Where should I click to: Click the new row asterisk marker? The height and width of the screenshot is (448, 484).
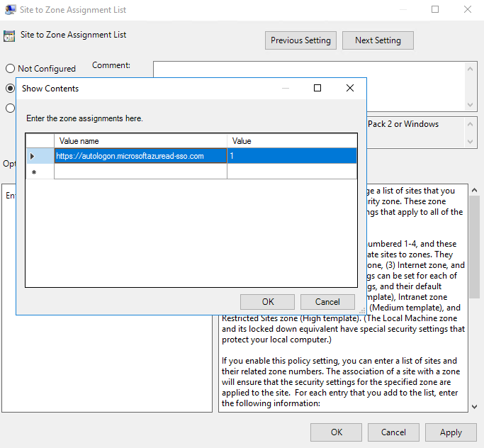[x=34, y=172]
